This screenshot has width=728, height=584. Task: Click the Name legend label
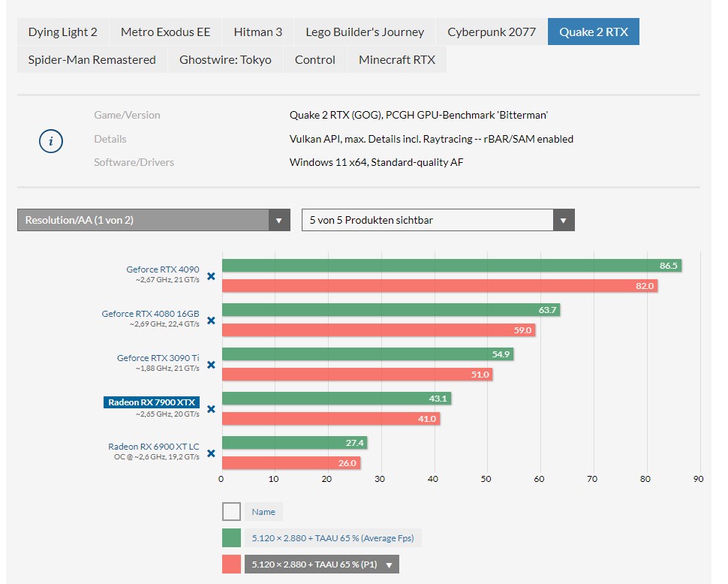point(263,512)
